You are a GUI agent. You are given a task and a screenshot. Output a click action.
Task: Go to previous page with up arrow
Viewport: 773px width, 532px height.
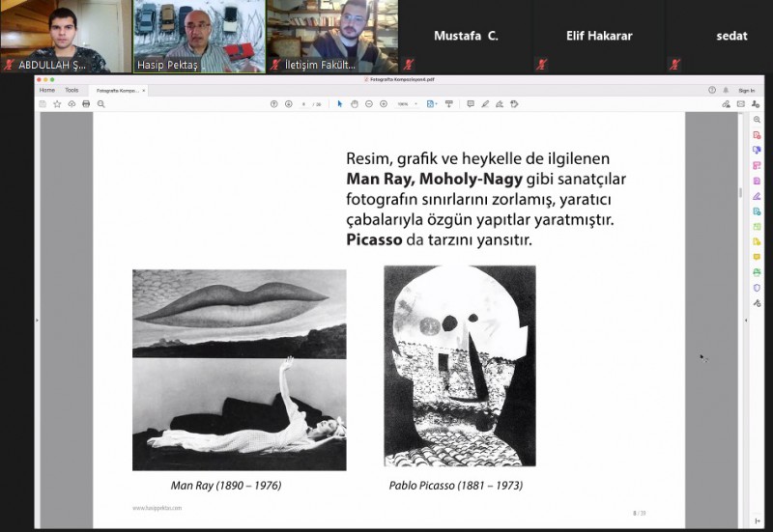pos(273,103)
